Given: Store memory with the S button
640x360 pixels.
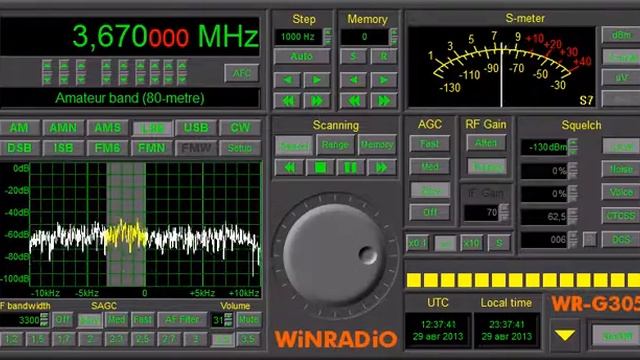Looking at the screenshot, I should coord(353,56).
